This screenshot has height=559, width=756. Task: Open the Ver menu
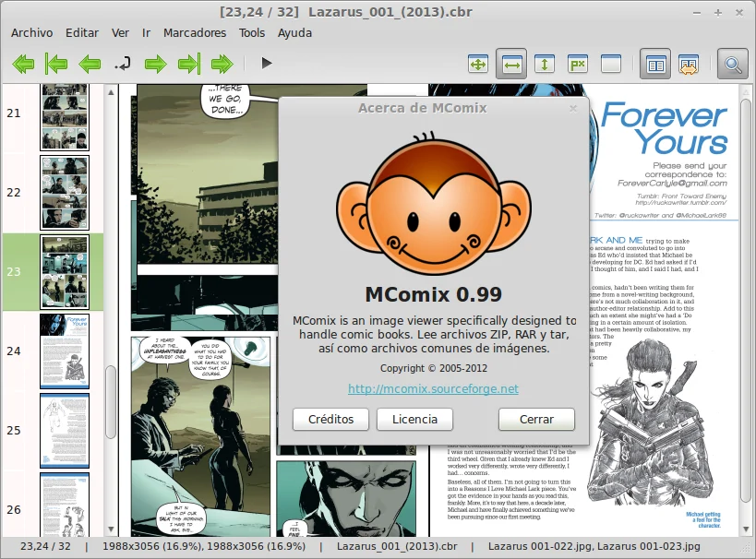pos(120,33)
